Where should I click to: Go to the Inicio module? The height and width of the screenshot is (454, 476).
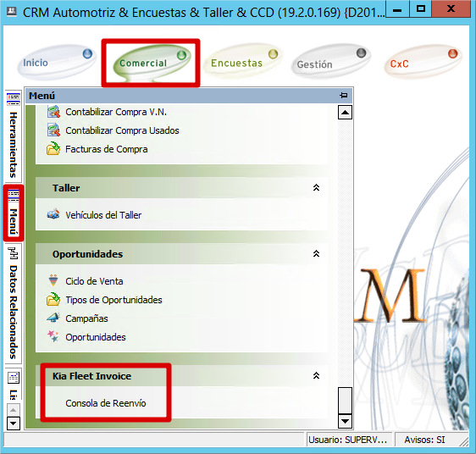(57, 63)
